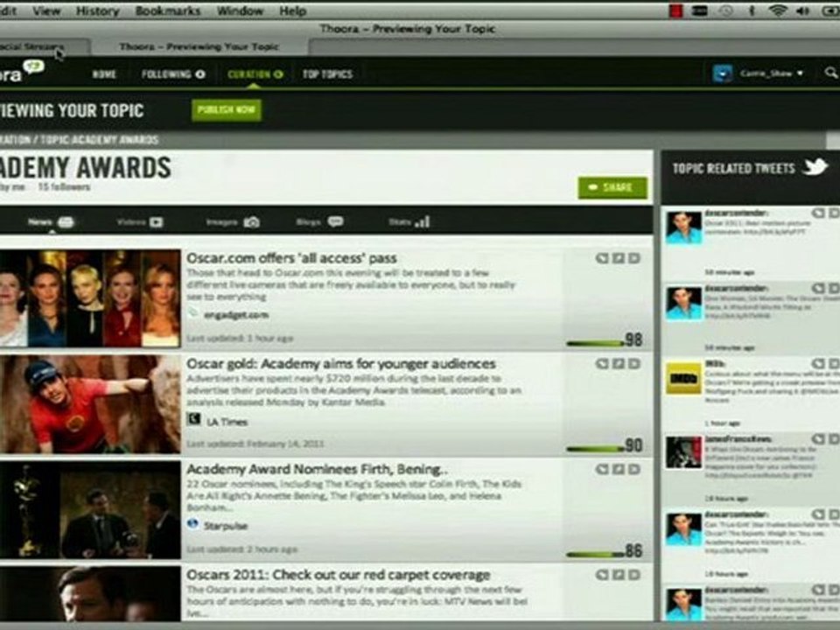Open the Curation counter in the navigation
This screenshot has width=840, height=630.
point(278,74)
